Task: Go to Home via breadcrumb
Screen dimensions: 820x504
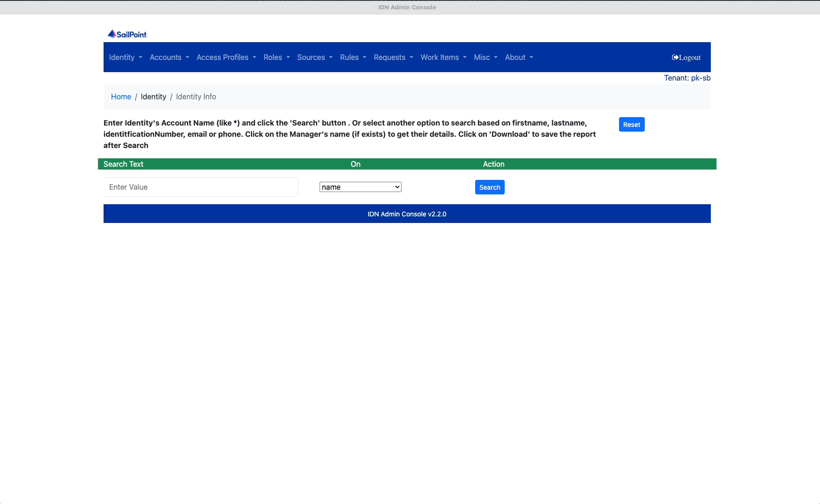Action: [121, 96]
